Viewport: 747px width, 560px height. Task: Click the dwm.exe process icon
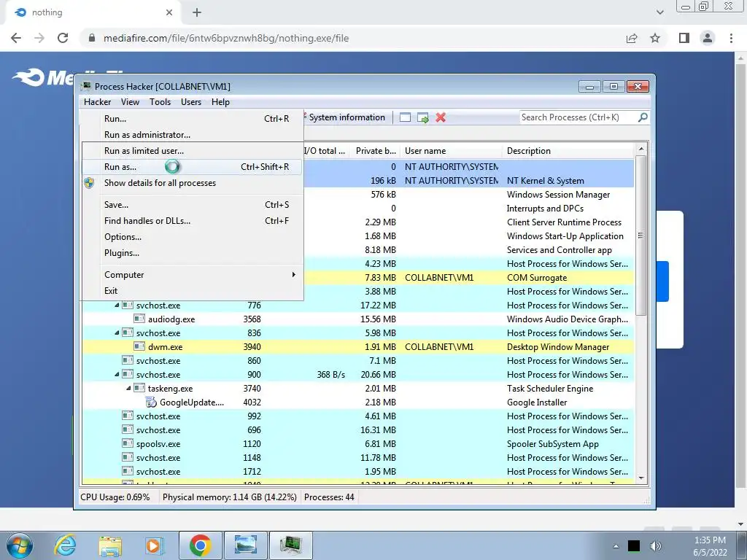[139, 346]
